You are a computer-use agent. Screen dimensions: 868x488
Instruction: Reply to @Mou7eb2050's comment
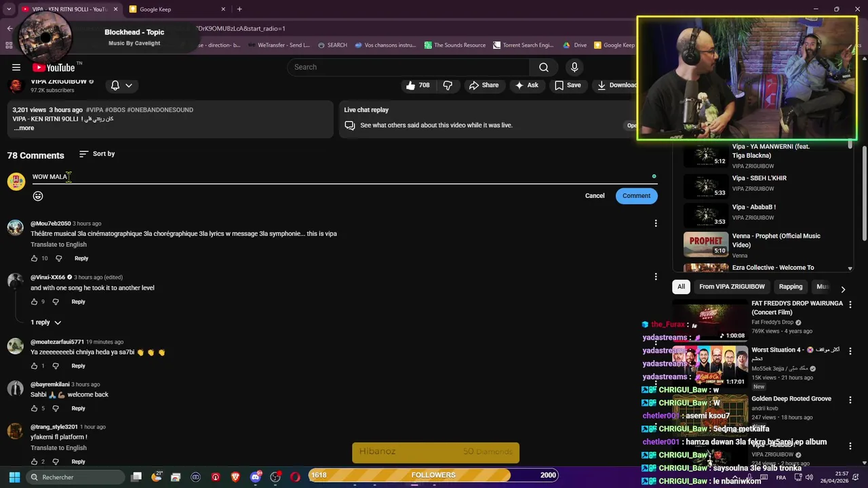(81, 258)
